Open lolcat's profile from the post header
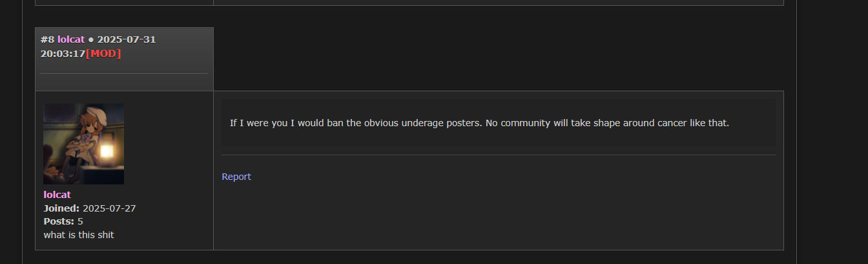The width and height of the screenshot is (868, 264). (x=71, y=39)
